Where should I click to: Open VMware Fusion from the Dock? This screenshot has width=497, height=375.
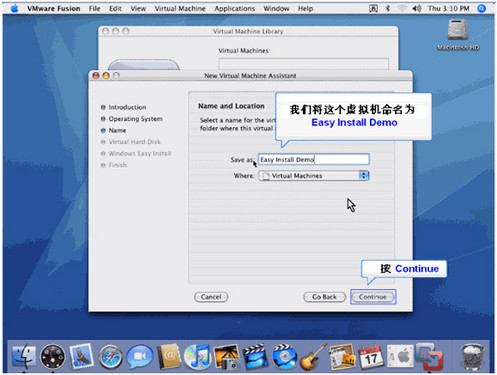coord(429,356)
